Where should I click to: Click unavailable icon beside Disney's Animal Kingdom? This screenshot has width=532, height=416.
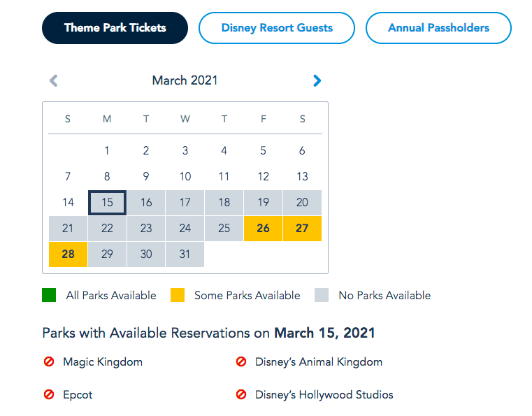pyautogui.click(x=241, y=362)
